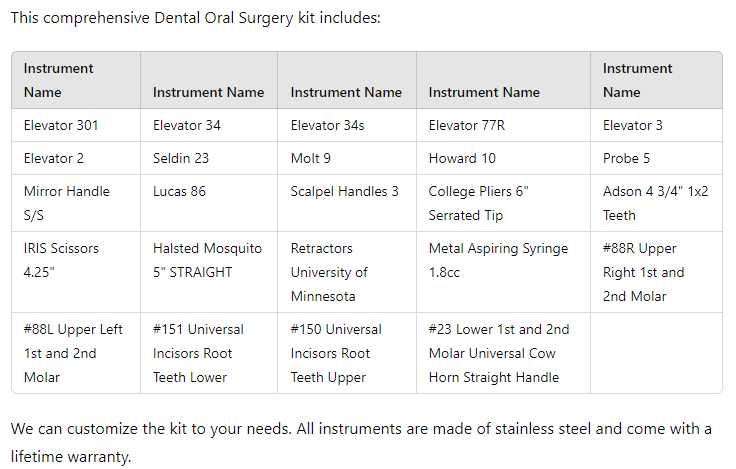Click the Lucas 86 entry
The height and width of the screenshot is (469, 736).
click(x=179, y=191)
